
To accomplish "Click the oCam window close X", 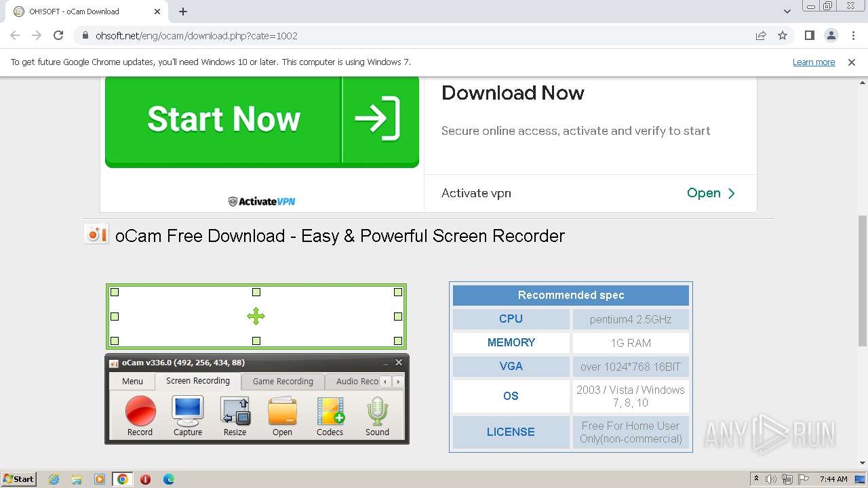I will [399, 363].
